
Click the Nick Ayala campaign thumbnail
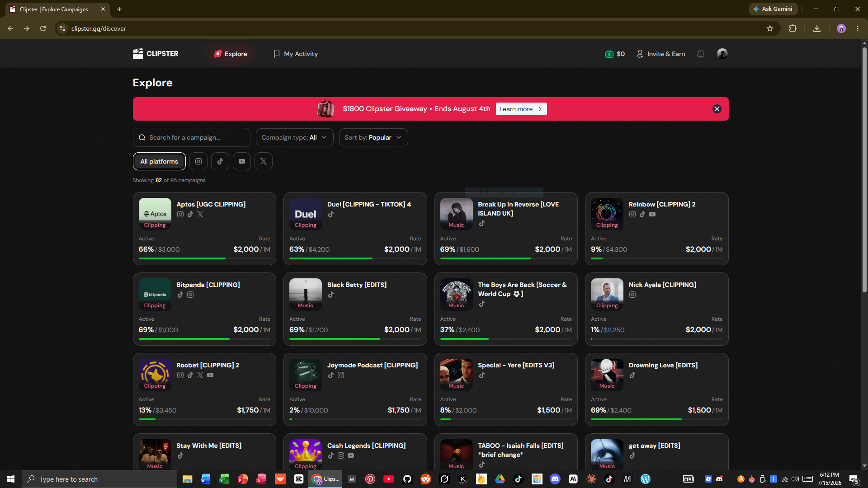click(607, 295)
